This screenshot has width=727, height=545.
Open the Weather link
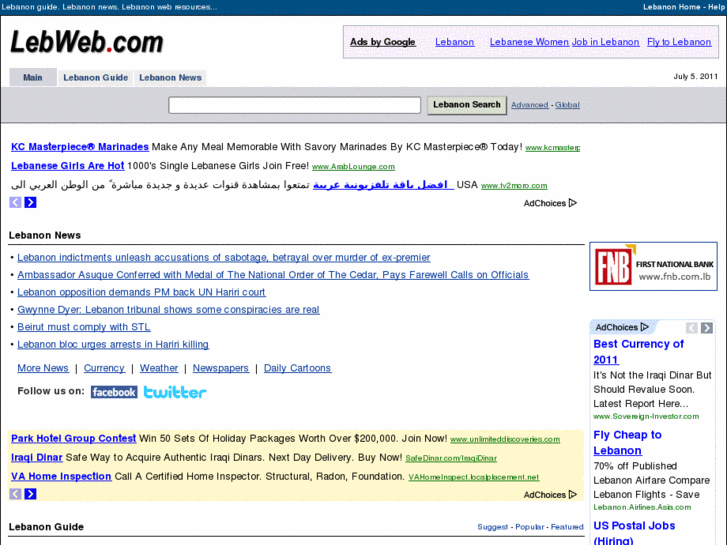(x=159, y=368)
